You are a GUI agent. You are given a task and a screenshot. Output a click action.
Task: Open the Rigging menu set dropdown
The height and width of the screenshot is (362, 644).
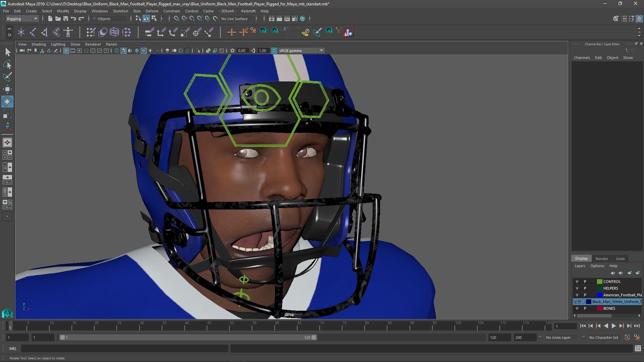coord(22,19)
